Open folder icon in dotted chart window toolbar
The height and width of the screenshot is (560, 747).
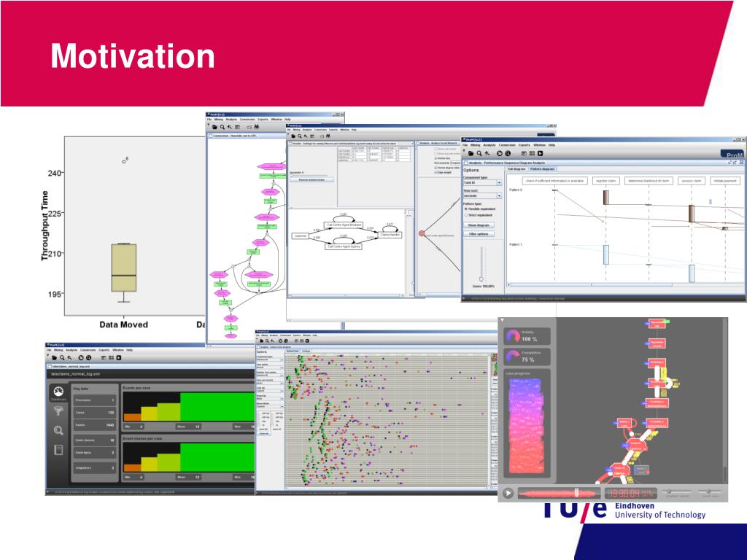click(x=262, y=341)
